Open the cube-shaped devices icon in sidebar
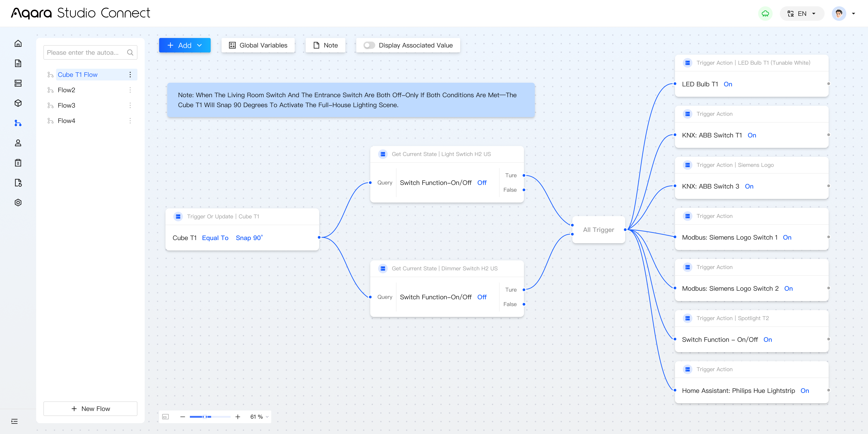 pyautogui.click(x=18, y=103)
